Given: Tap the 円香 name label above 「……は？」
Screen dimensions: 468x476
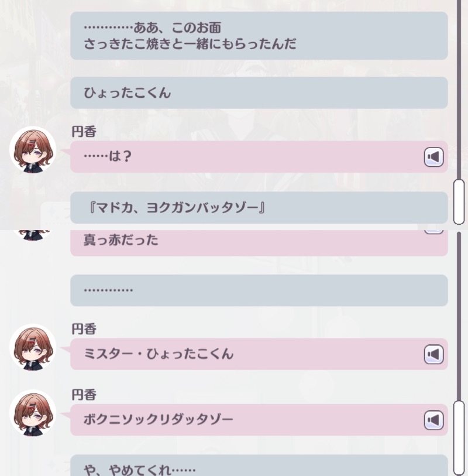Looking at the screenshot, I should [84, 132].
